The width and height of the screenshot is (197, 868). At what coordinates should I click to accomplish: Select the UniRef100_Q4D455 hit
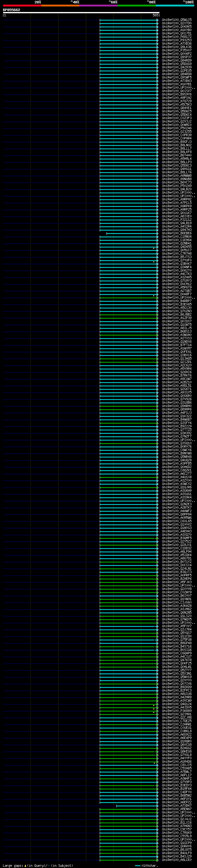point(177,247)
